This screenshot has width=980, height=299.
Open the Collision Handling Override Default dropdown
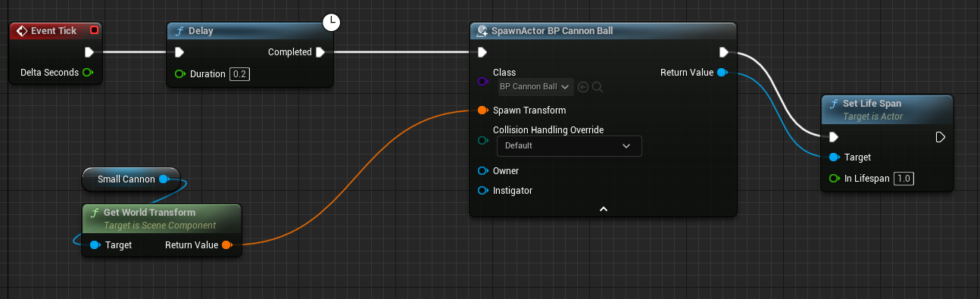(569, 145)
